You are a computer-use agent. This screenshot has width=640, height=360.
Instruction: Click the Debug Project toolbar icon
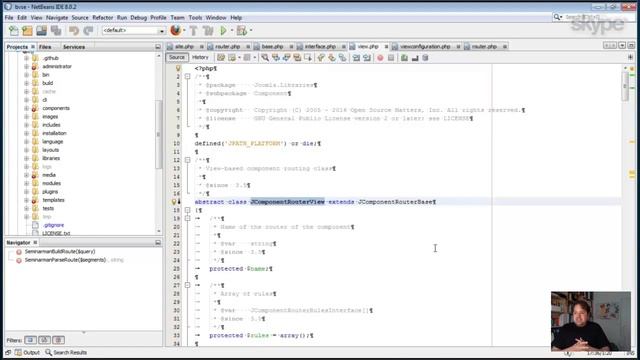point(242,31)
